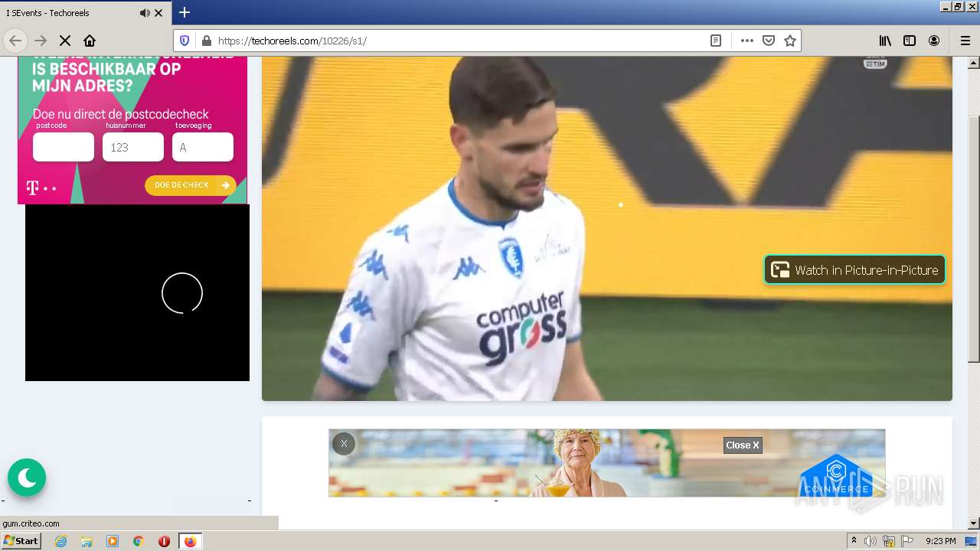Open Action Center flag icon
The height and width of the screenshot is (551, 980).
click(x=907, y=541)
